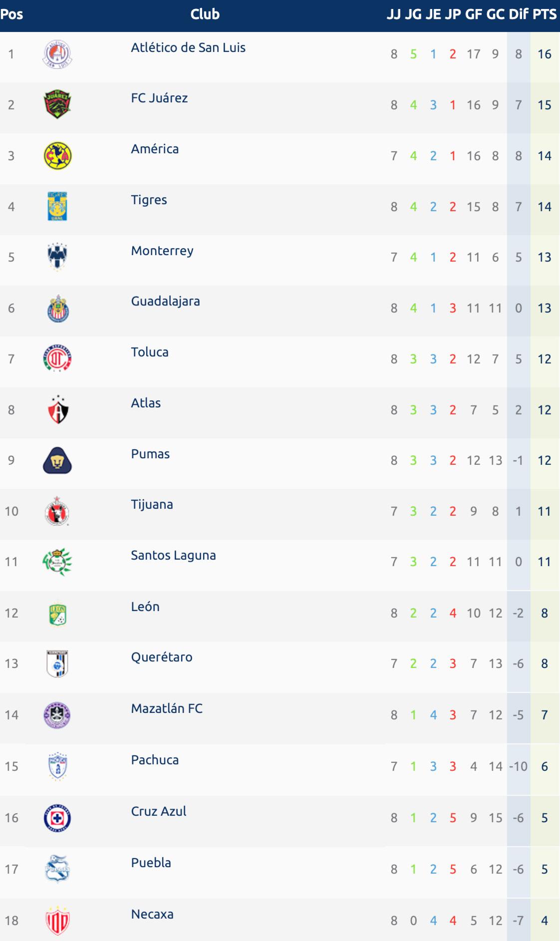
Task: Open the León team link
Action: pyautogui.click(x=145, y=607)
